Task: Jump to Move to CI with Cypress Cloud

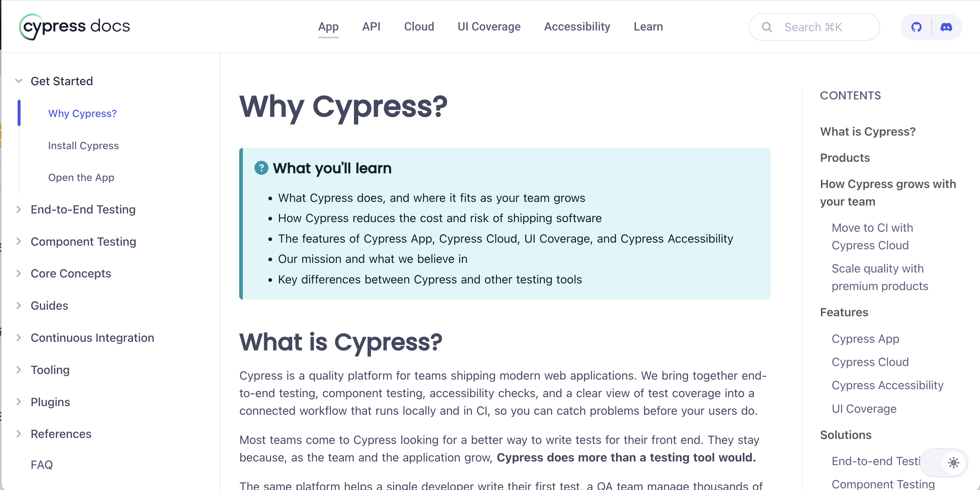Action: click(872, 236)
